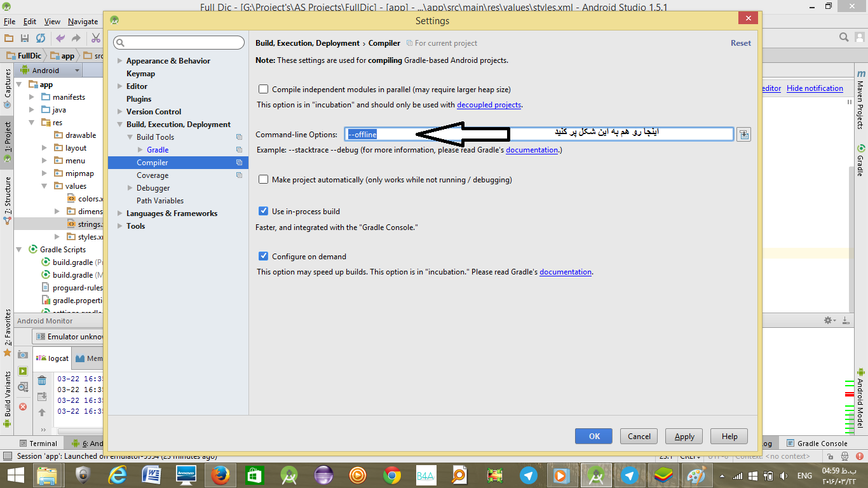The image size is (868, 488).
Task: Open Firefox from the taskbar
Action: tap(219, 475)
